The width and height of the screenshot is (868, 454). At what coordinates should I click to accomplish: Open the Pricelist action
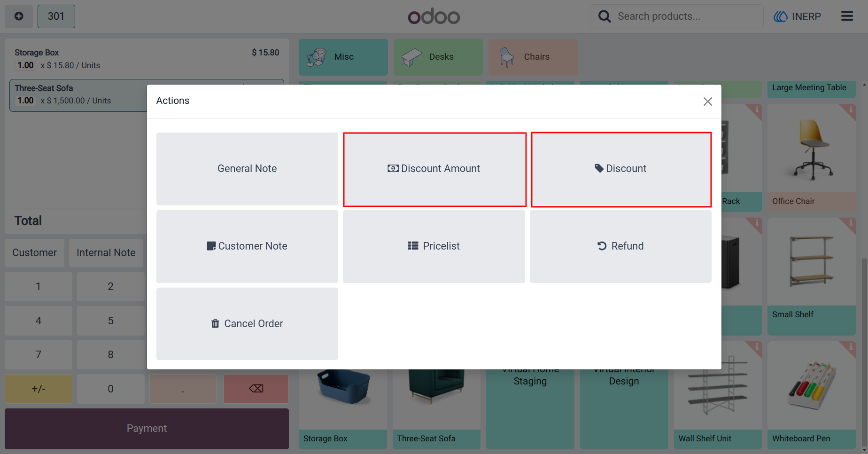(434, 246)
